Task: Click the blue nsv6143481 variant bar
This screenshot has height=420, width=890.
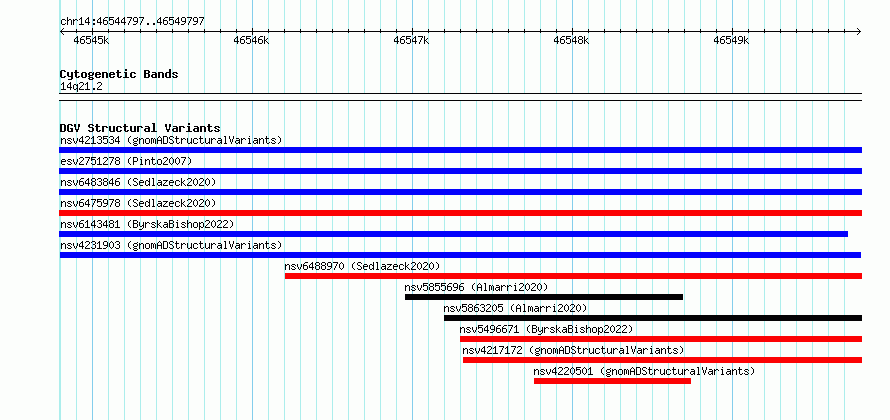Action: pyautogui.click(x=454, y=234)
